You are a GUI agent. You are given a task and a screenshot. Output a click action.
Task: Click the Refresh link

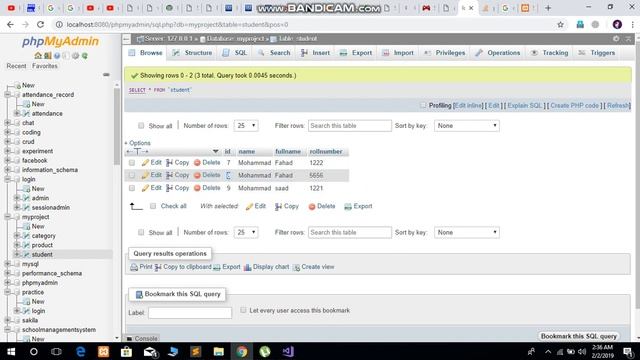coord(618,106)
